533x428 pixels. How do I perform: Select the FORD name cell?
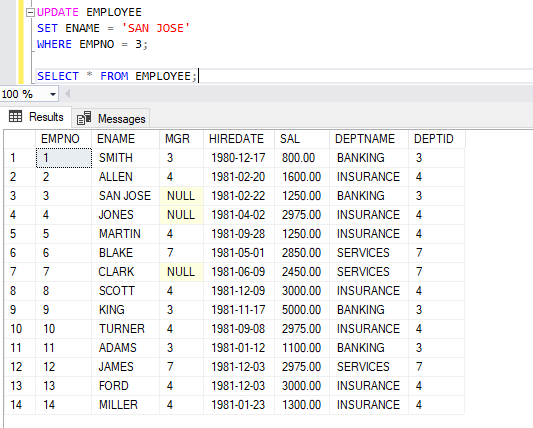[125, 386]
